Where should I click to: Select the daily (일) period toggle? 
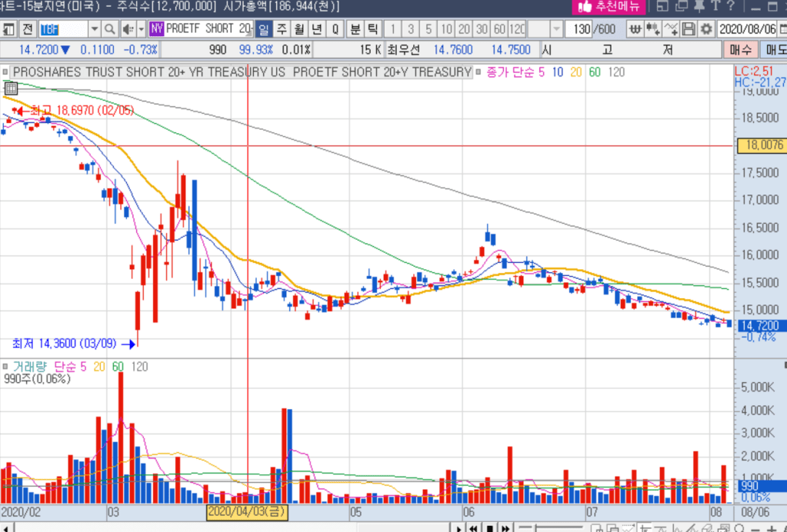[263, 29]
